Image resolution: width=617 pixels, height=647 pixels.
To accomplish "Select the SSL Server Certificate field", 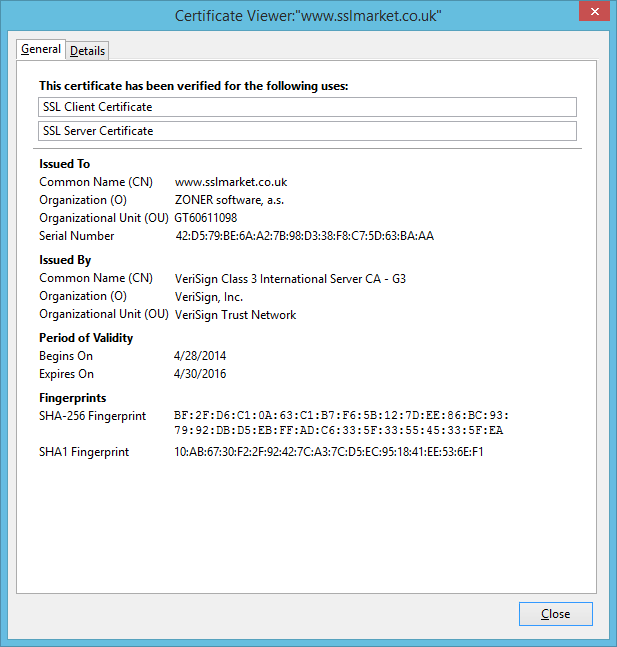I will [x=307, y=131].
